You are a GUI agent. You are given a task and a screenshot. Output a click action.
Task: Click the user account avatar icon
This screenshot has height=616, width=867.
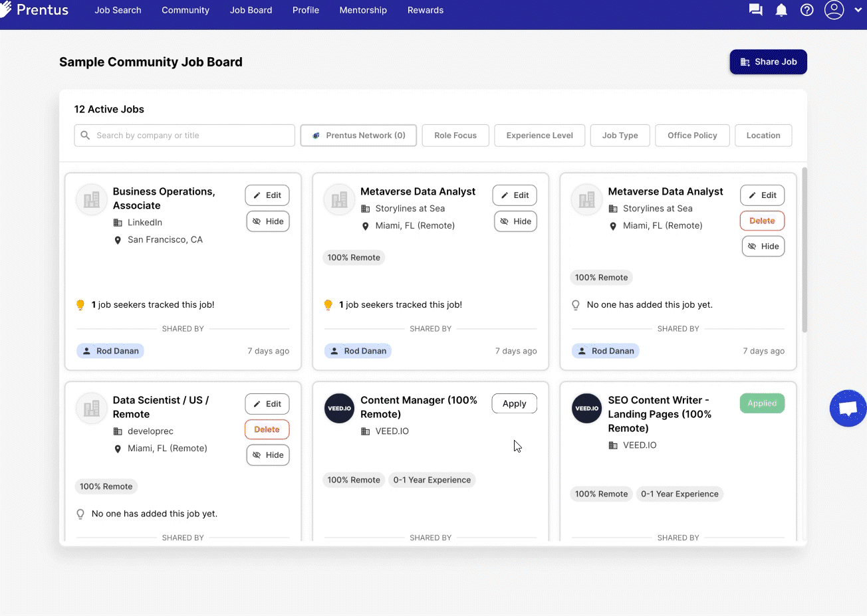(x=834, y=10)
